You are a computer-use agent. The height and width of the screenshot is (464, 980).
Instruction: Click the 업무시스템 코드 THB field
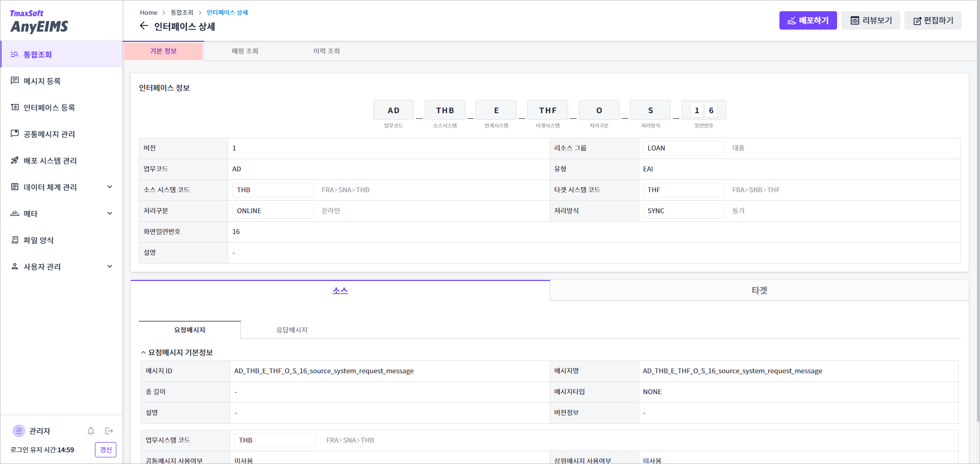[275, 440]
